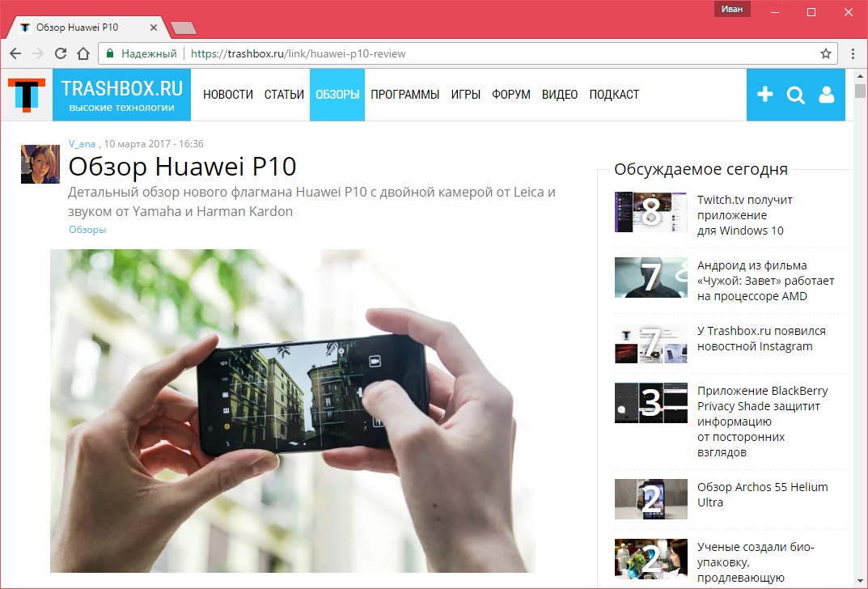Viewport: 868px width, 589px height.
Task: Click the browser forward arrow
Action: [x=38, y=53]
